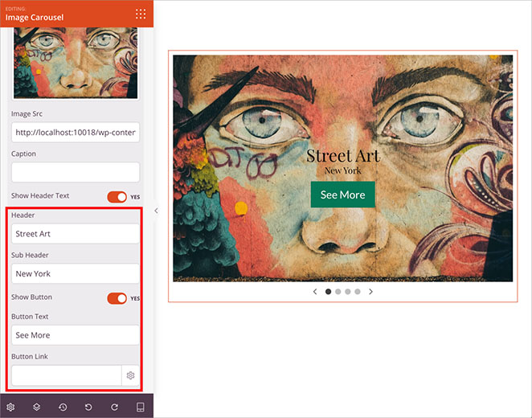Advance to the next carousel slide
Viewport: 532px width, 418px height.
(370, 292)
